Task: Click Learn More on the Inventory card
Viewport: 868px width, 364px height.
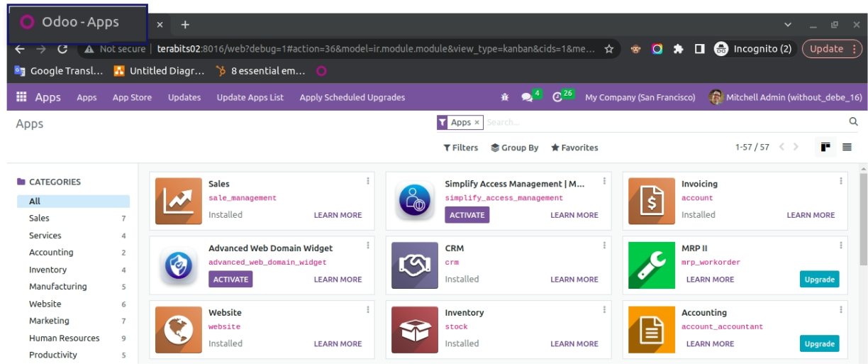Action: tap(574, 344)
